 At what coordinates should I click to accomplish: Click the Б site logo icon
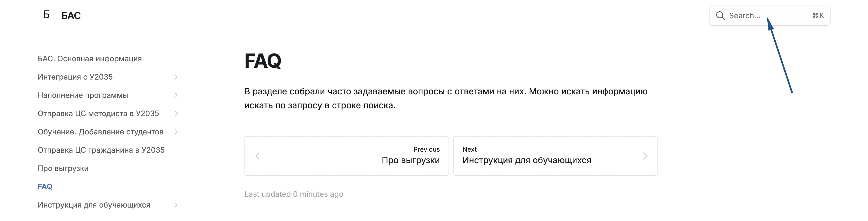click(47, 15)
